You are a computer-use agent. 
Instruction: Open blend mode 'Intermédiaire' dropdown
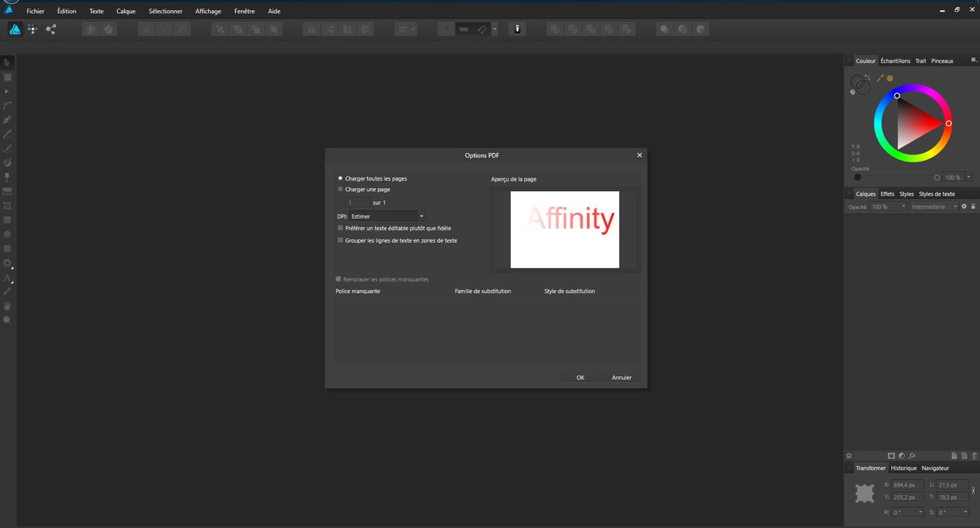point(933,207)
